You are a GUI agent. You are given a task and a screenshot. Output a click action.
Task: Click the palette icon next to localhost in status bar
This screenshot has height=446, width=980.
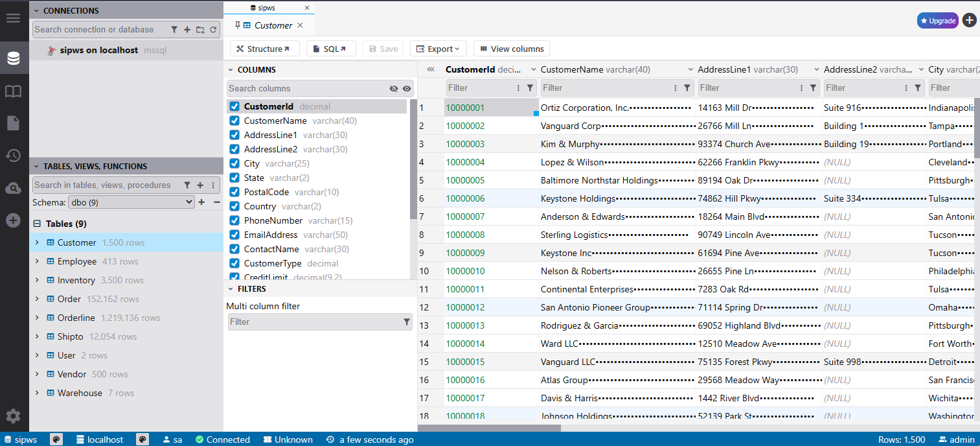pos(142,440)
